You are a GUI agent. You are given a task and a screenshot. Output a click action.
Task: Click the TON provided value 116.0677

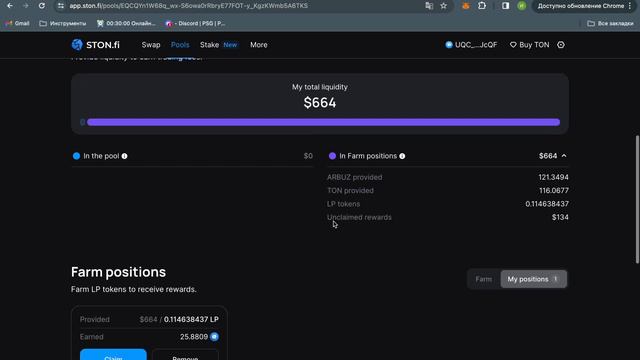[554, 191]
